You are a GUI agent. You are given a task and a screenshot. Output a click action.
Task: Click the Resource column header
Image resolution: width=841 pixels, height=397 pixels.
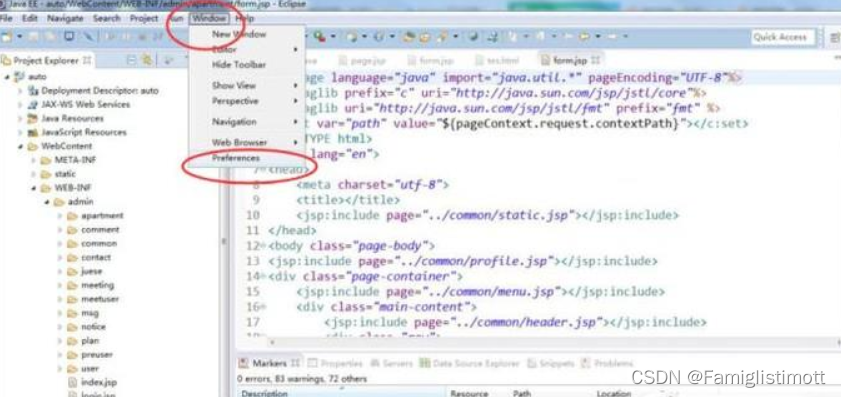(x=469, y=393)
